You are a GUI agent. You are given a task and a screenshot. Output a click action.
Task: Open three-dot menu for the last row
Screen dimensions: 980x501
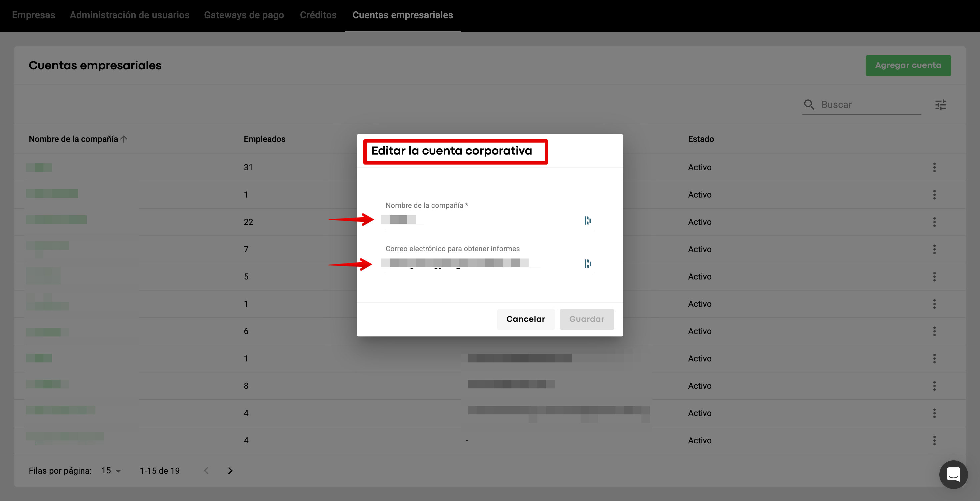click(934, 440)
